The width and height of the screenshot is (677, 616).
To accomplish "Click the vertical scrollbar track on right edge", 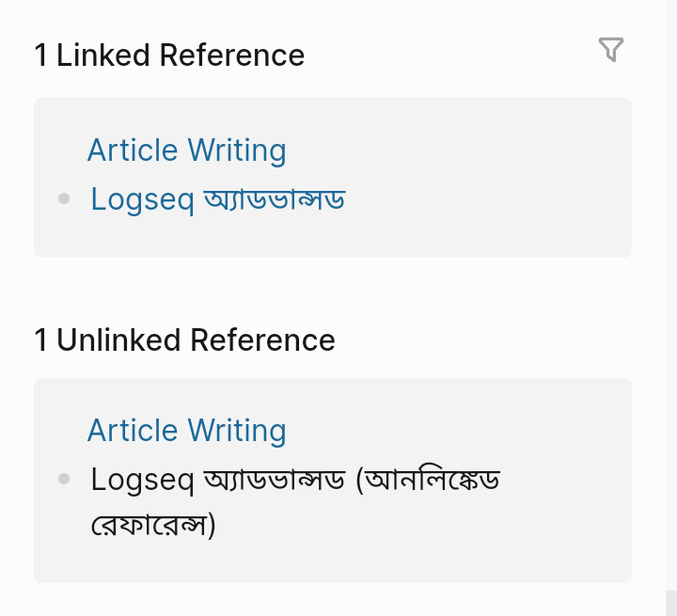I will (671, 293).
